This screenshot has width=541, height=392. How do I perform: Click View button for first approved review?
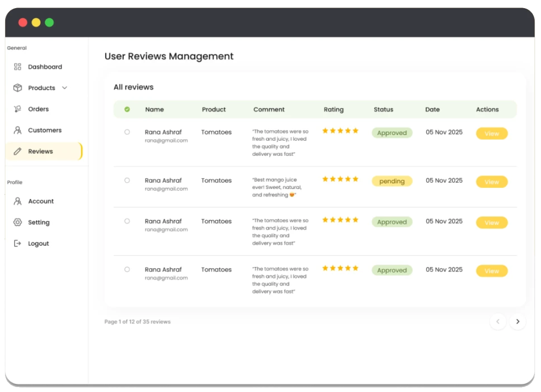pyautogui.click(x=491, y=134)
